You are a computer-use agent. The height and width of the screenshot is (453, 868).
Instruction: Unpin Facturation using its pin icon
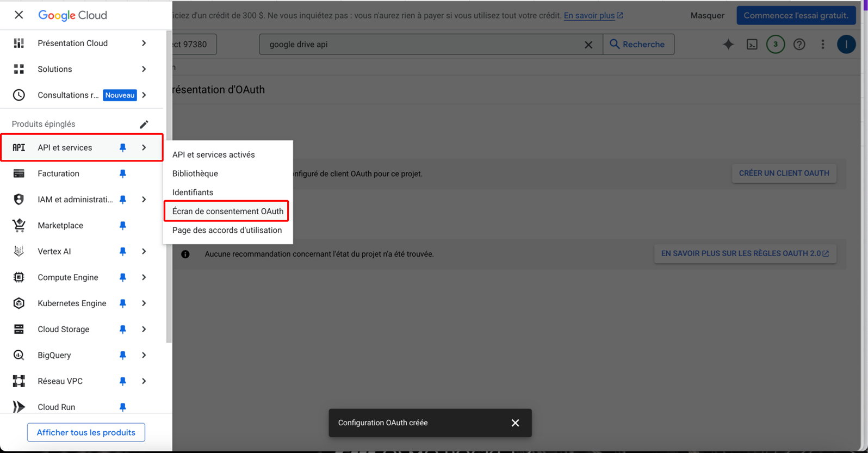coord(123,174)
